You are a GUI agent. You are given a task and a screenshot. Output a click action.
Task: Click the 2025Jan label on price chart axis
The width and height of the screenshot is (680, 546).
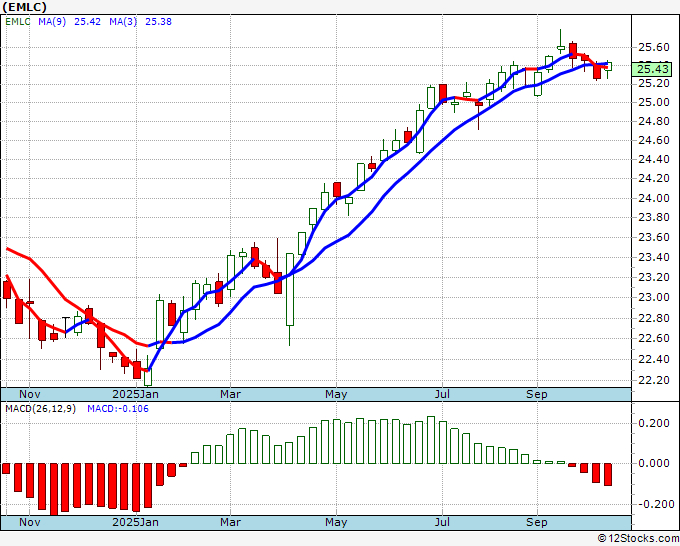pyautogui.click(x=135, y=394)
